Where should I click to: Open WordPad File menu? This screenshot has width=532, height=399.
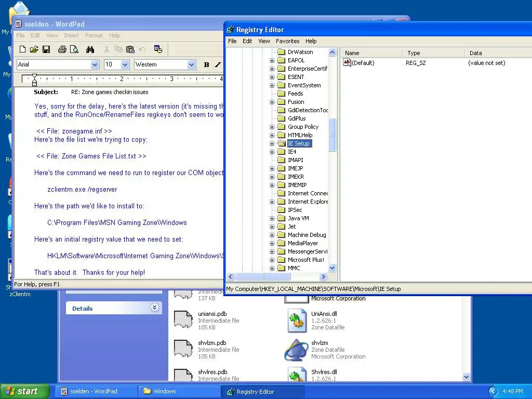click(x=20, y=35)
